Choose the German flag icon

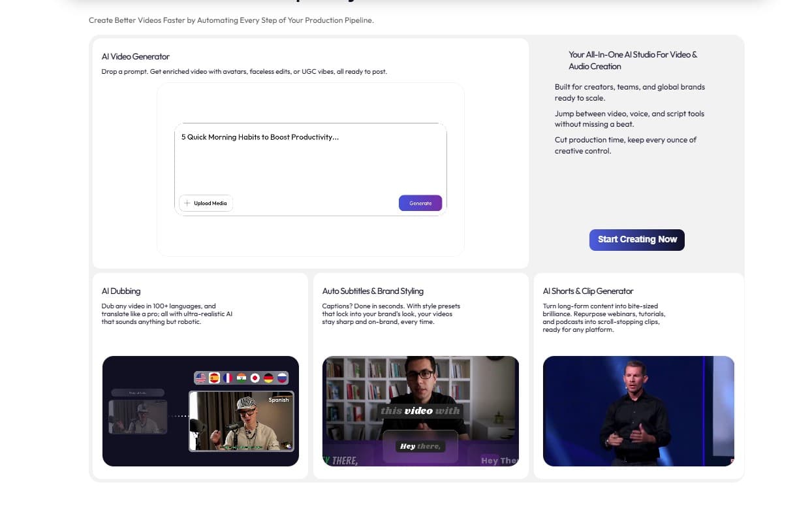tap(268, 378)
